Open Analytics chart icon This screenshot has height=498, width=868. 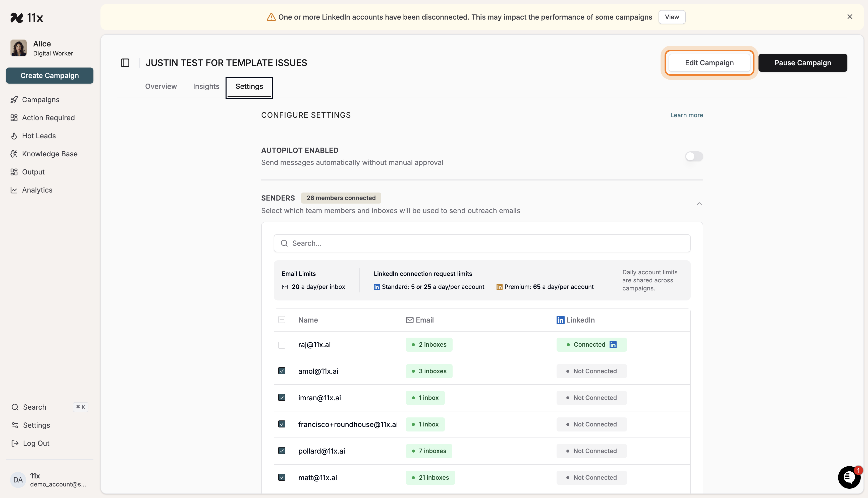[x=14, y=190]
